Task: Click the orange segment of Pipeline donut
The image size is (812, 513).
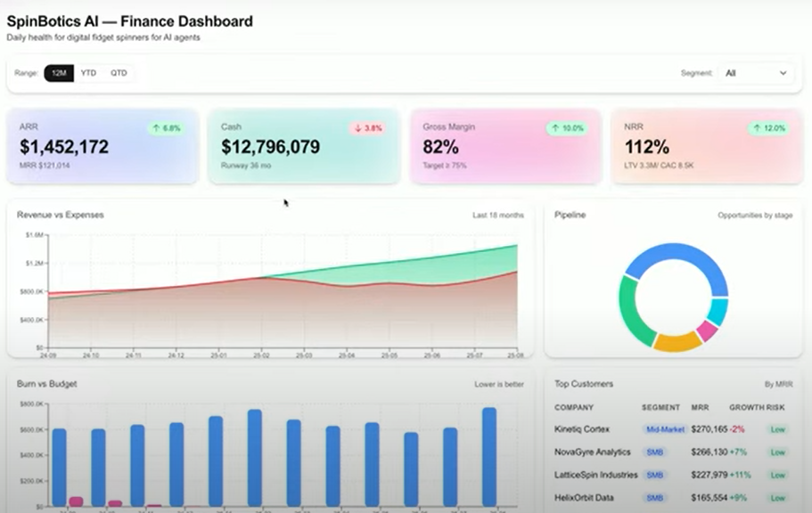Action: pyautogui.click(x=677, y=342)
